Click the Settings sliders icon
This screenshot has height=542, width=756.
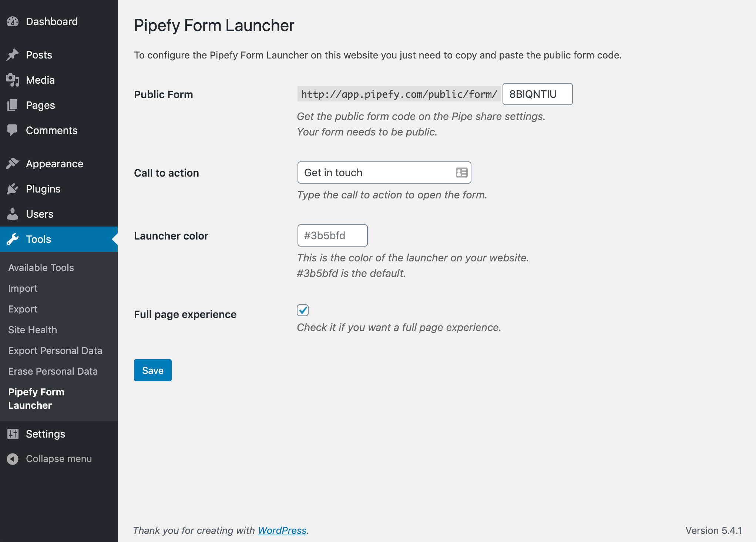[x=13, y=434]
